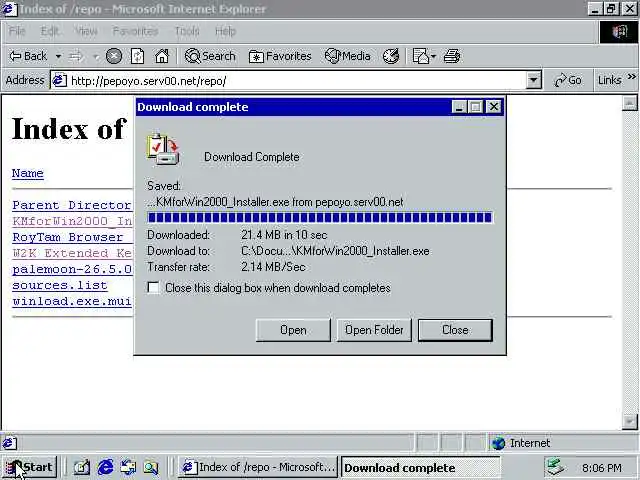
Task: Launch Internet Explorer from quick launch
Action: [106, 467]
